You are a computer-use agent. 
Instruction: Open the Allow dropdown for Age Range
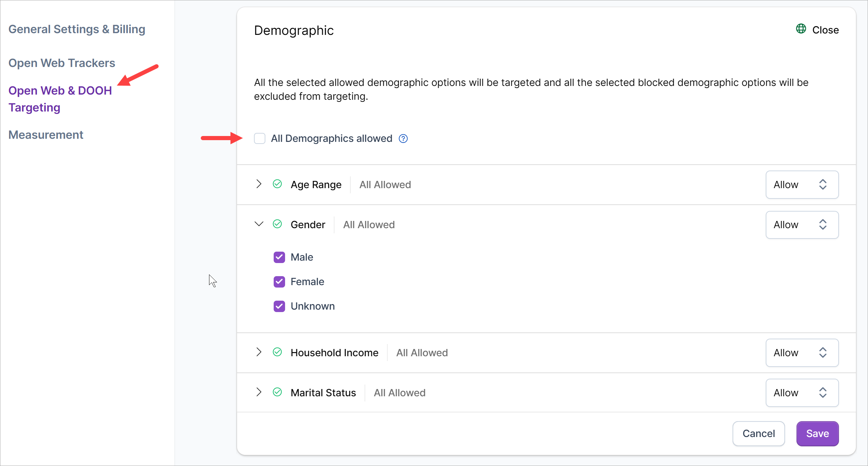pyautogui.click(x=802, y=185)
